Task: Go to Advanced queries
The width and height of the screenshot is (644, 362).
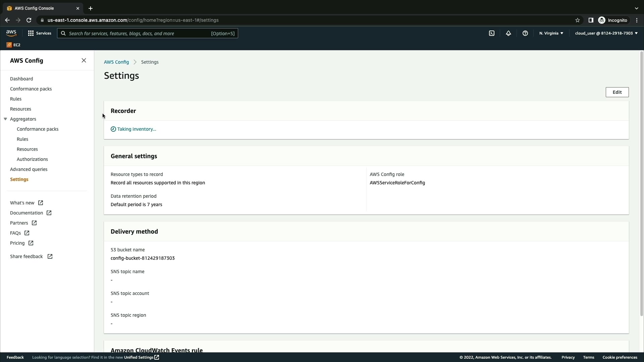Action: point(29,169)
